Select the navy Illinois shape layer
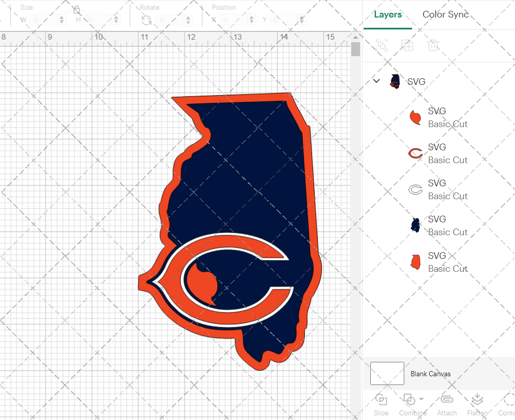 pyautogui.click(x=438, y=225)
